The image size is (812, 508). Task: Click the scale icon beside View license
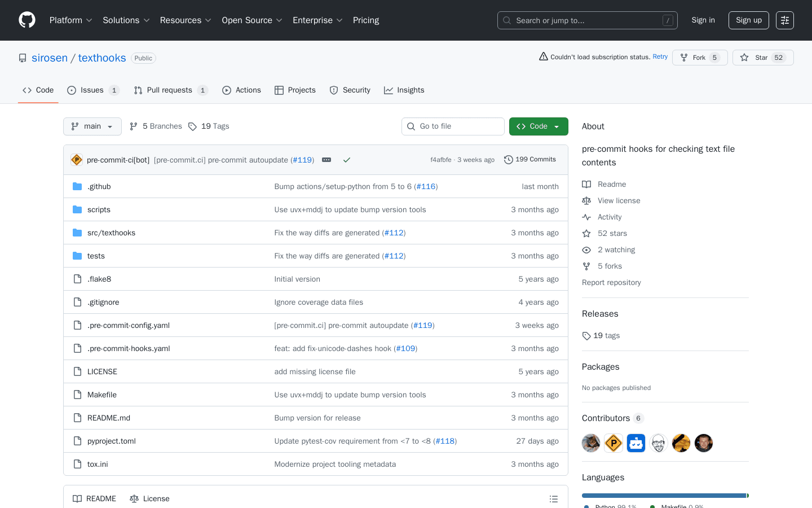click(x=586, y=200)
